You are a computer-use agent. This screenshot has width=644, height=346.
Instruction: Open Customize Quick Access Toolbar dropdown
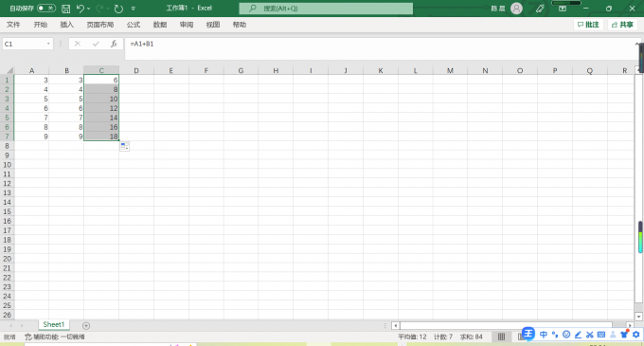click(x=134, y=9)
